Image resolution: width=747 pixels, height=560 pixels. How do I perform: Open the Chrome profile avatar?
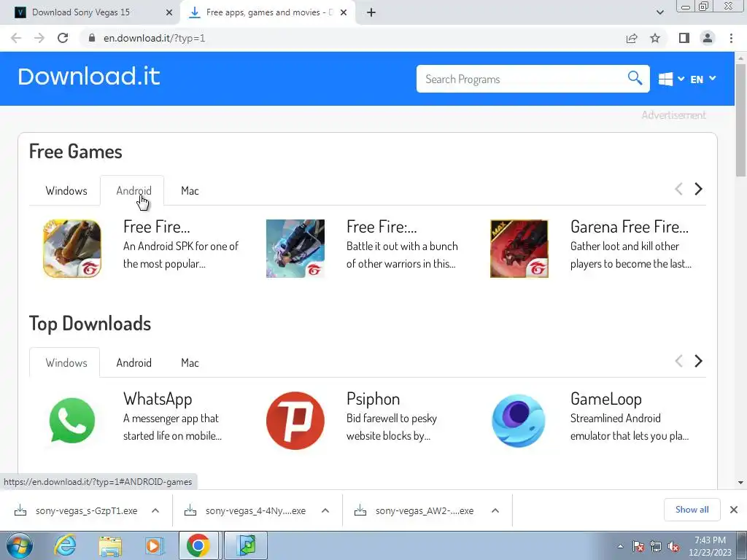point(708,38)
